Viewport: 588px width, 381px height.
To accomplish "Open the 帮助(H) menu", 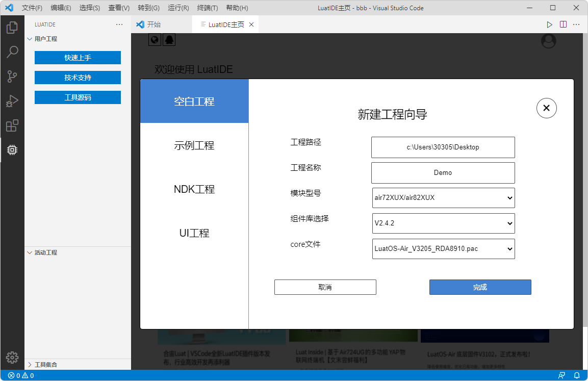I will point(237,8).
